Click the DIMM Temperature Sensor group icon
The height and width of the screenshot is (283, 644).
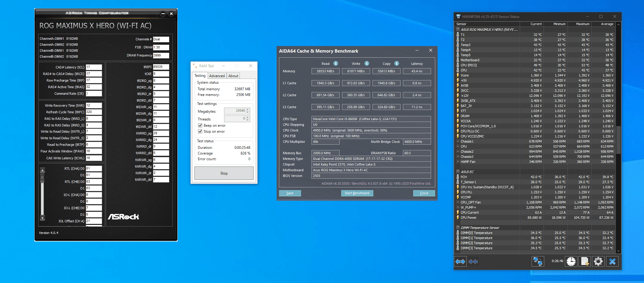pos(458,228)
